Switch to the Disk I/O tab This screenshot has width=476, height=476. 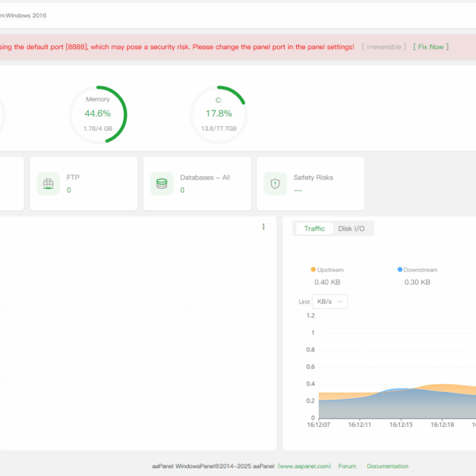(x=351, y=228)
